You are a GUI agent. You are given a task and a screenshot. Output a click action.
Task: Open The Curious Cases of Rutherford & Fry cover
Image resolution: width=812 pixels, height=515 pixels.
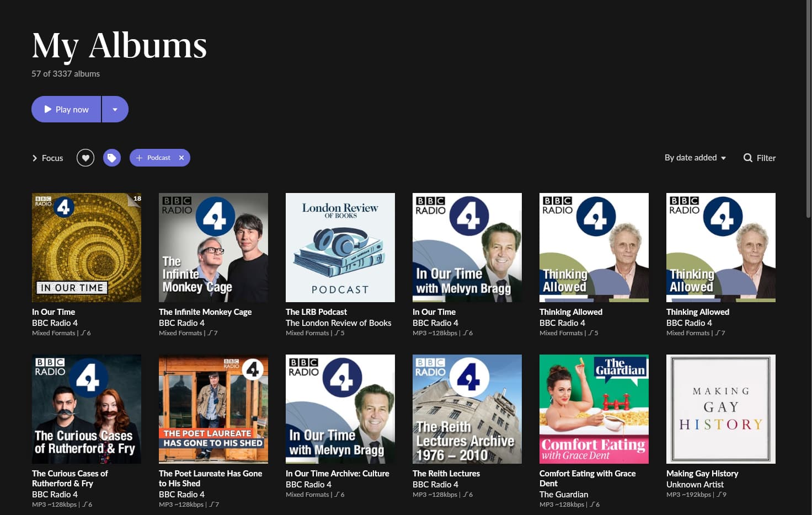tap(87, 409)
